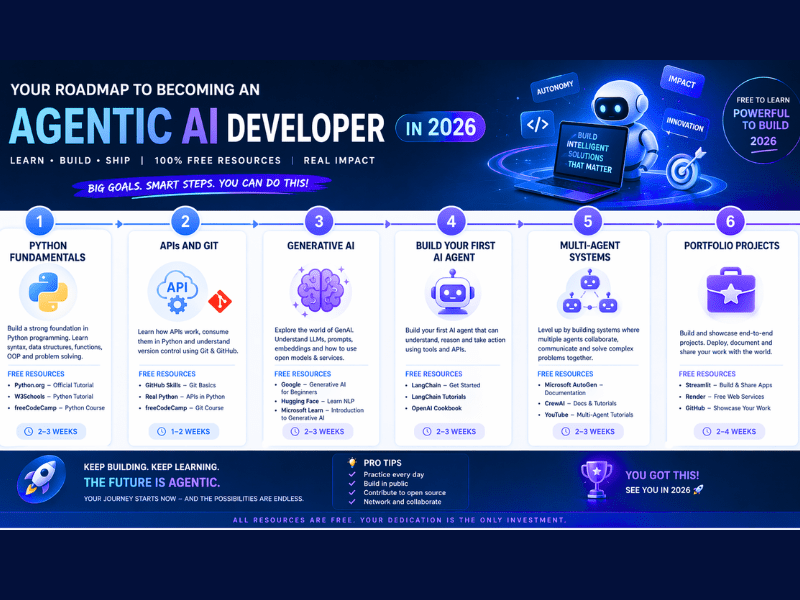
Task: Click the arrow after Generative AI step
Action: 385,222
